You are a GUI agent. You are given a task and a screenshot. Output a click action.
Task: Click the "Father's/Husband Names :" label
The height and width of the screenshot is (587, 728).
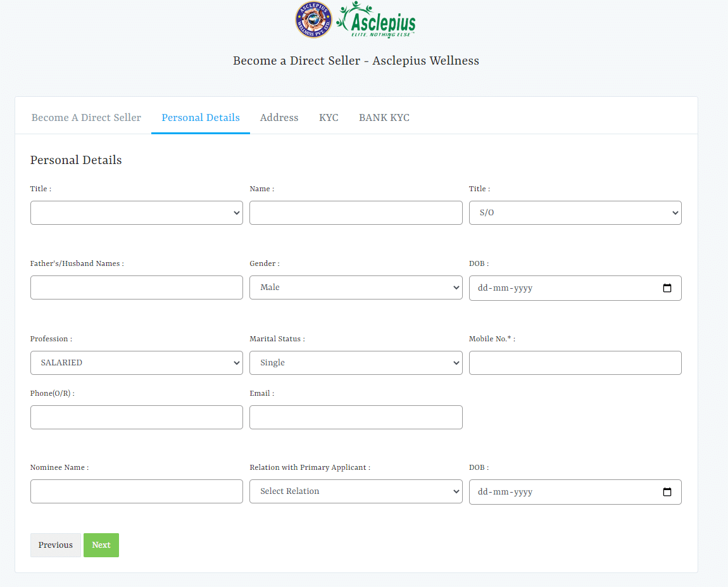(x=77, y=263)
